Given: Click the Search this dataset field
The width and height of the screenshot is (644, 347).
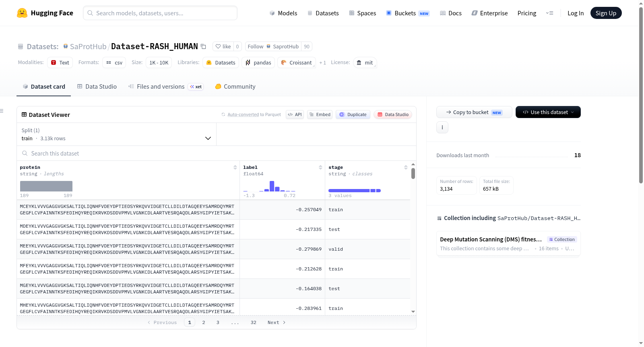Looking at the screenshot, I should pos(217,153).
